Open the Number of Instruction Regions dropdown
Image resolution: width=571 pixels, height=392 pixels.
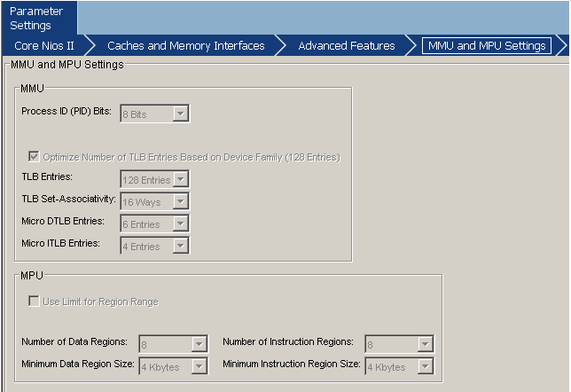400,344
